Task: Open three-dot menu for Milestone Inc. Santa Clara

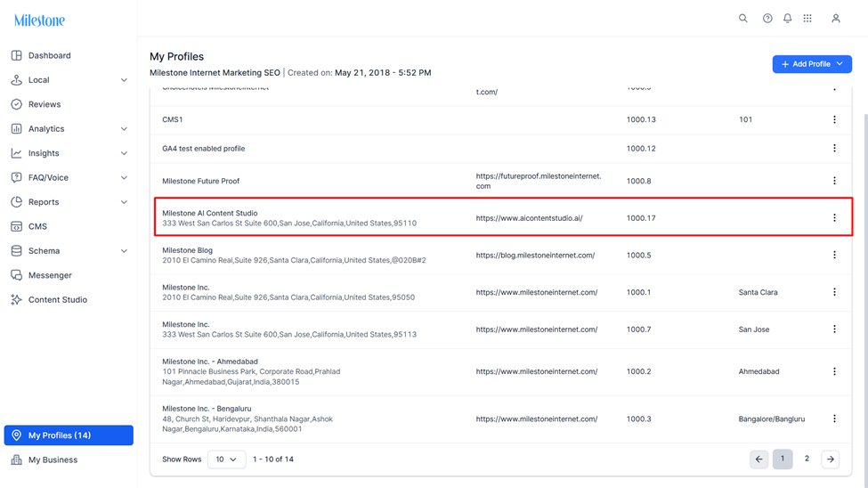Action: [834, 292]
